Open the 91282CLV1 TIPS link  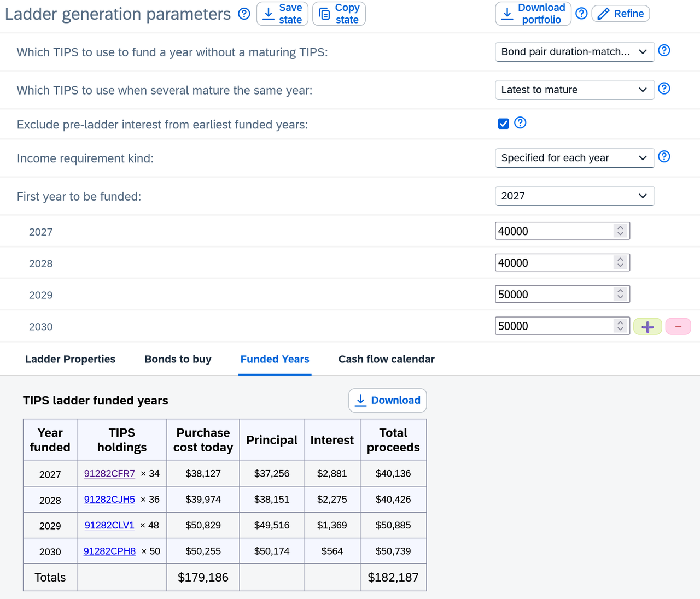(109, 525)
